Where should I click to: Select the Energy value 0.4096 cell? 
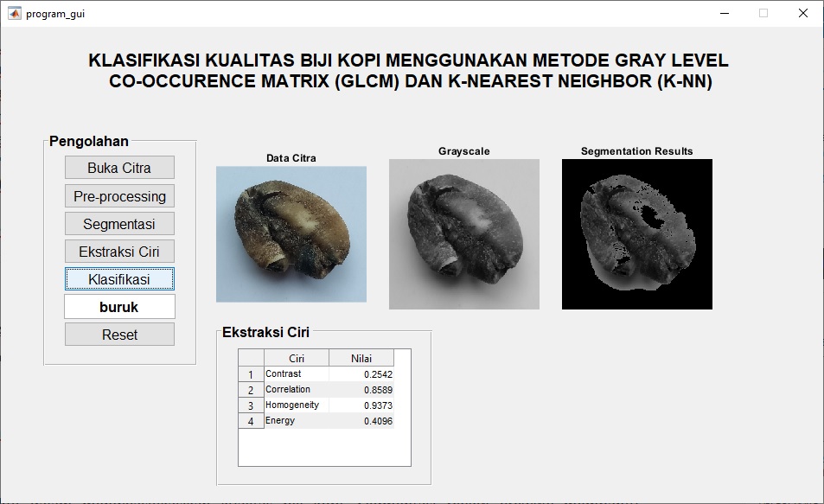[x=361, y=421]
